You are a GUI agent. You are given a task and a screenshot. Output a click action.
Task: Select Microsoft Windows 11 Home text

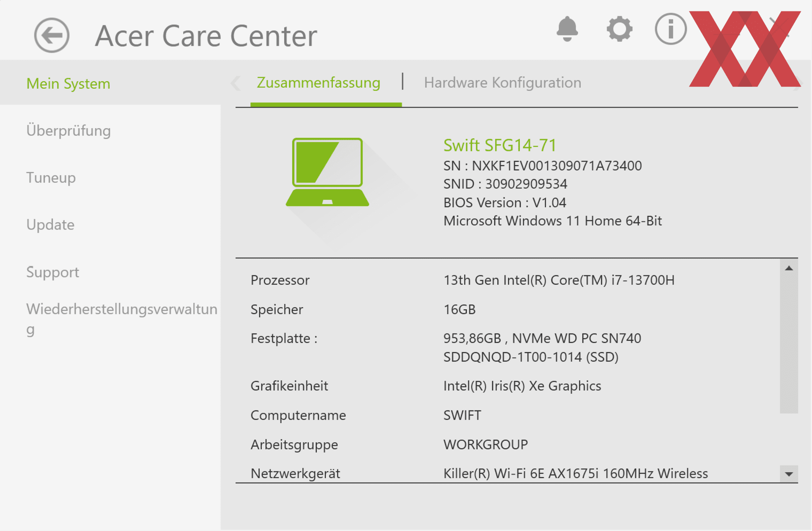point(552,221)
